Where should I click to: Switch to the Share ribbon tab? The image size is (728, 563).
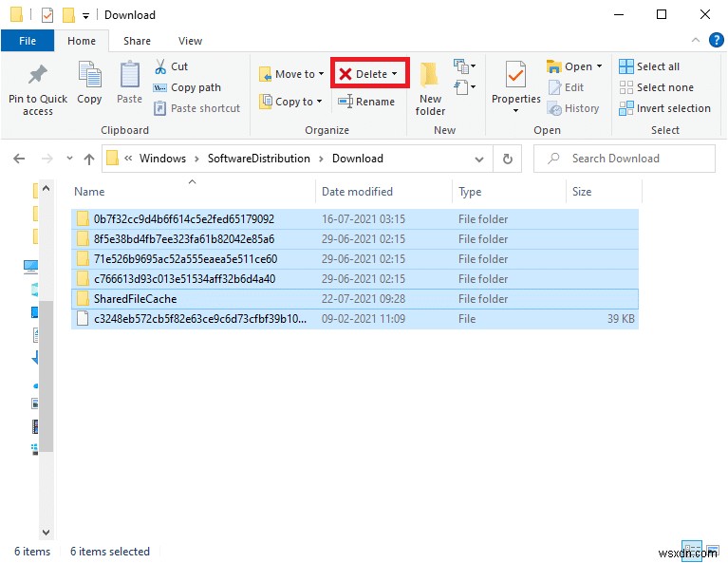137,41
